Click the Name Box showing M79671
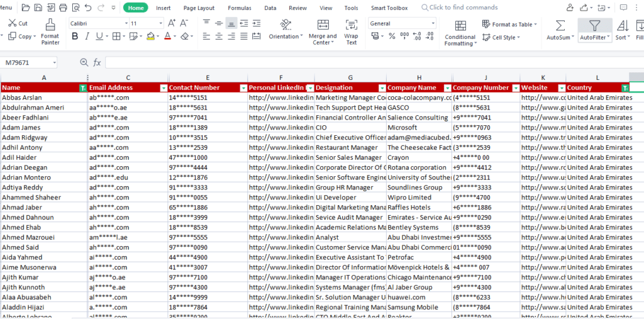 (x=29, y=62)
